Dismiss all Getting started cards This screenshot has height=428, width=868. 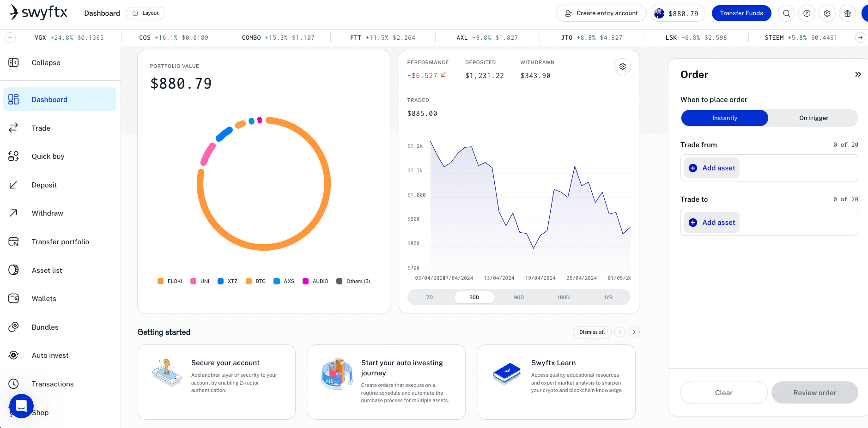click(592, 332)
